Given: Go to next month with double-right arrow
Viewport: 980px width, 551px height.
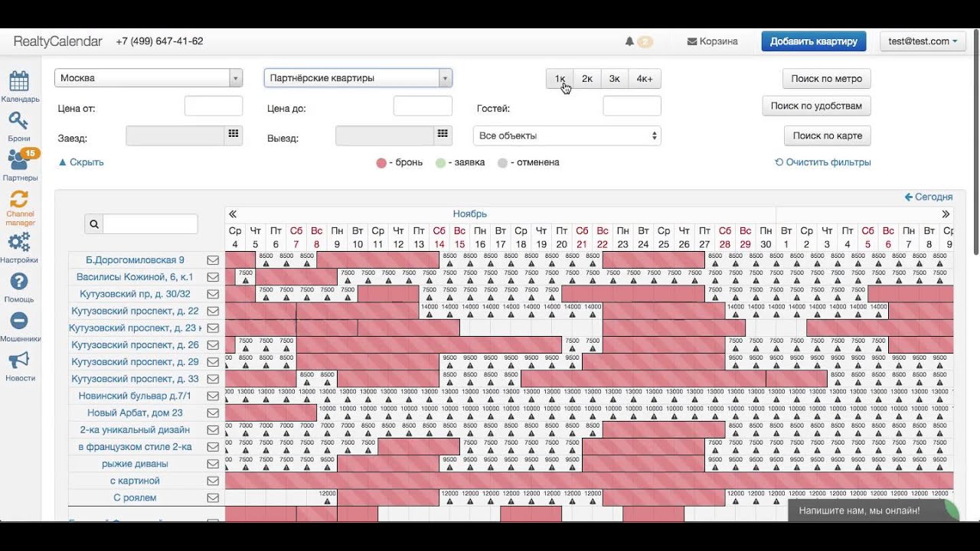Looking at the screenshot, I should (x=946, y=214).
